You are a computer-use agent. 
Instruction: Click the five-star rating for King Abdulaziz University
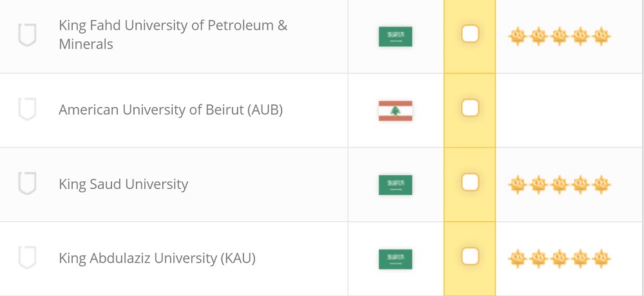click(559, 259)
